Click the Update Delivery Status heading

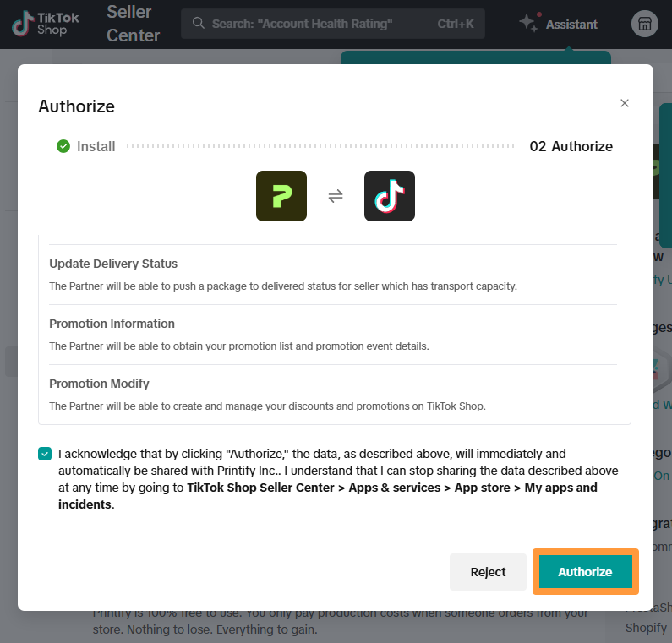(x=113, y=264)
